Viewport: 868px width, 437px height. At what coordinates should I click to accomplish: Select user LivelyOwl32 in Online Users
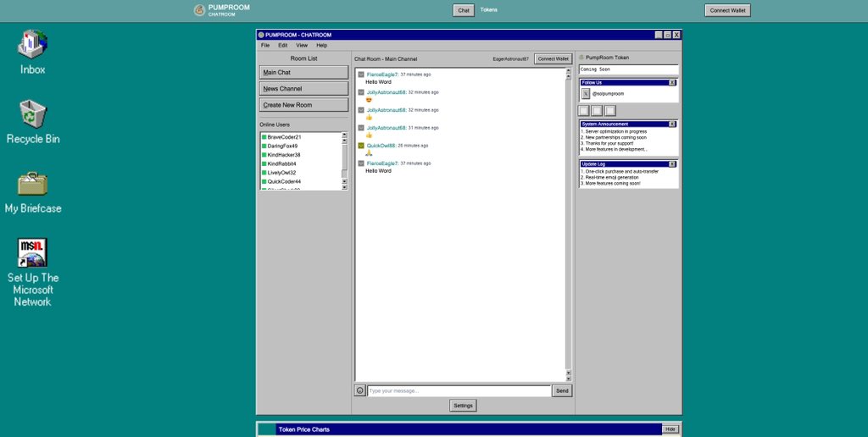click(x=281, y=173)
